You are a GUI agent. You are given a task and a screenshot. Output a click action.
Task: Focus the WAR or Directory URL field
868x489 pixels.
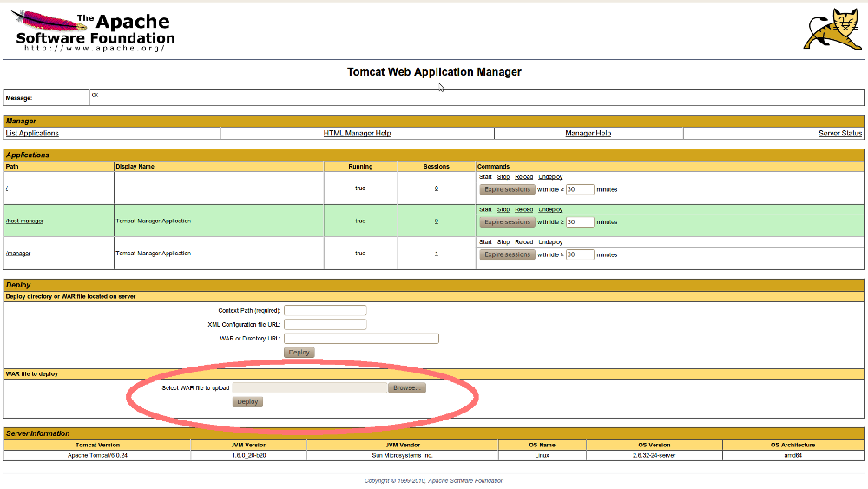361,339
